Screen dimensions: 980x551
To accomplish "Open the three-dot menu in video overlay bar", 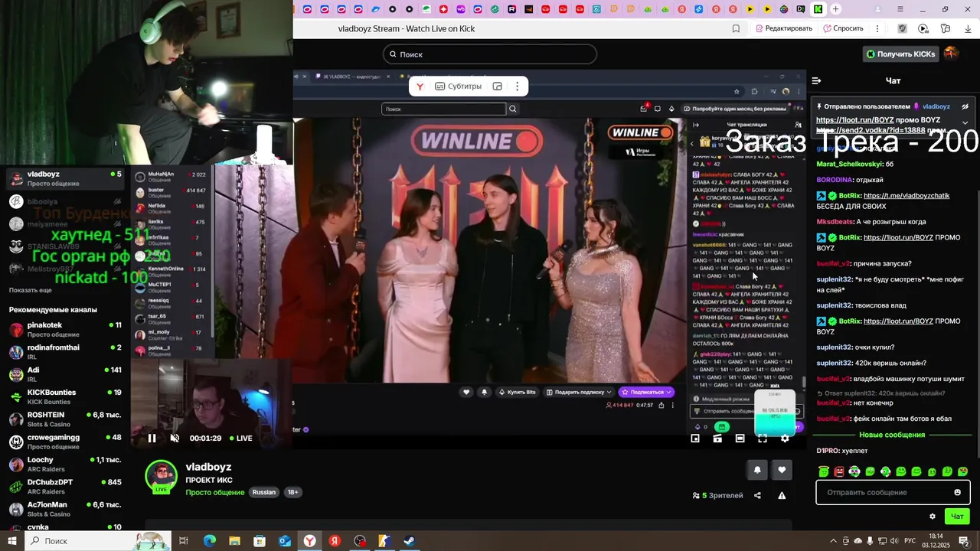I will (517, 86).
